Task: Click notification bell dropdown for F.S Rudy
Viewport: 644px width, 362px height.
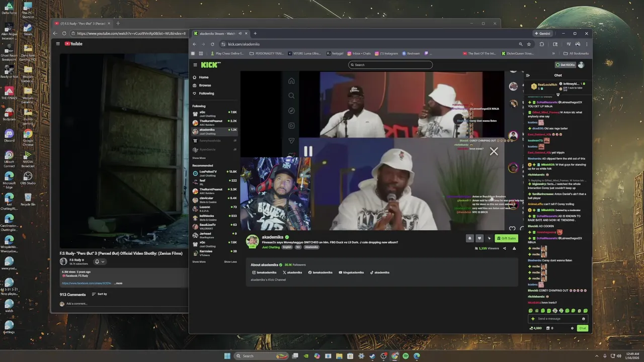Action: pyautogui.click(x=100, y=261)
